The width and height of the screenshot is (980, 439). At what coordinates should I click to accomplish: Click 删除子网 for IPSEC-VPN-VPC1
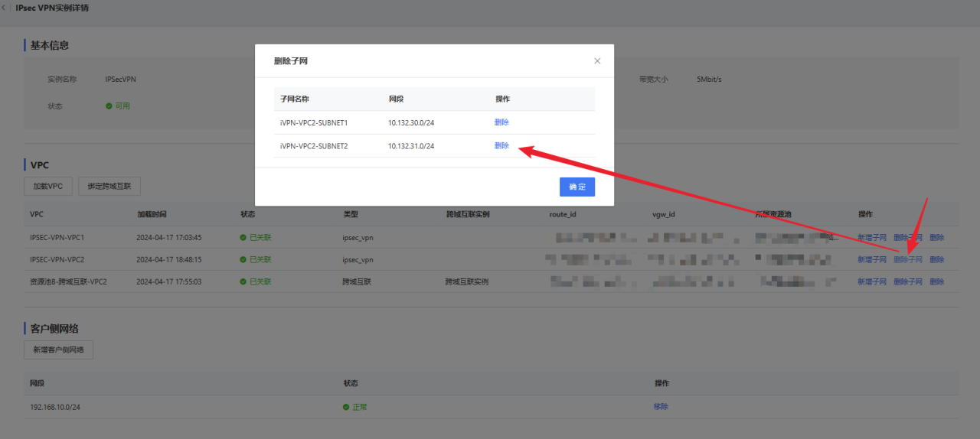[x=908, y=238]
